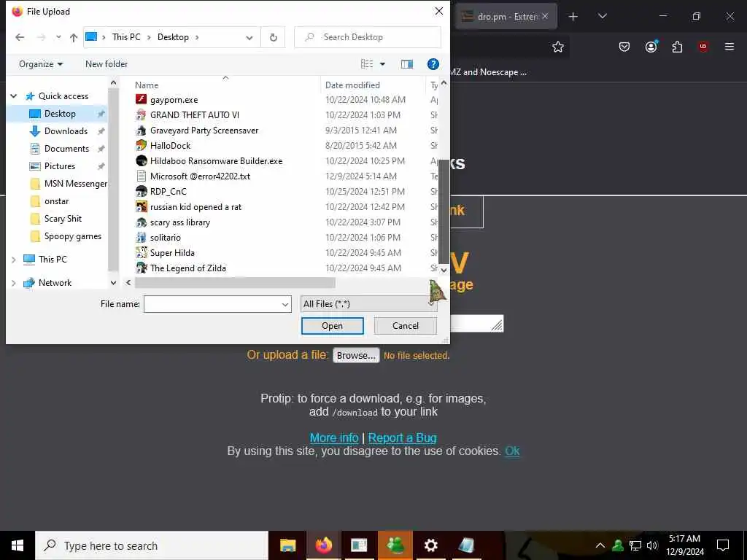The width and height of the screenshot is (747, 560).
Task: Open the All Files type dropdown
Action: 368,304
